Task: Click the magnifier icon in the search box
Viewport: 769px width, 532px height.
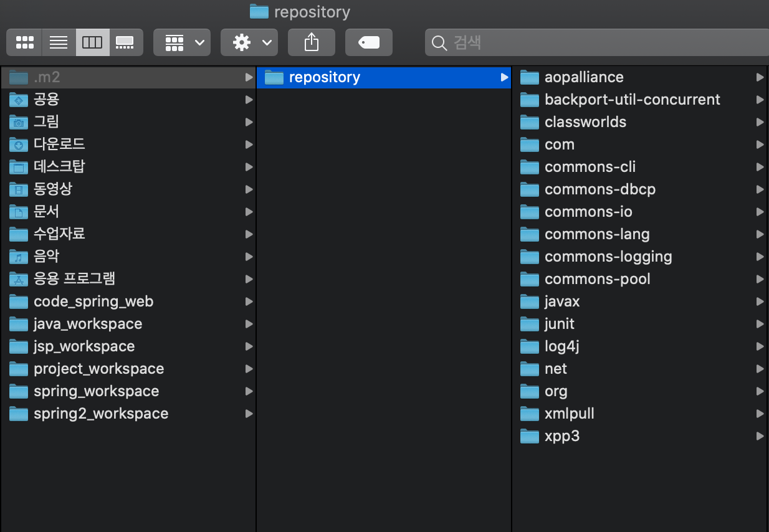Action: (439, 43)
